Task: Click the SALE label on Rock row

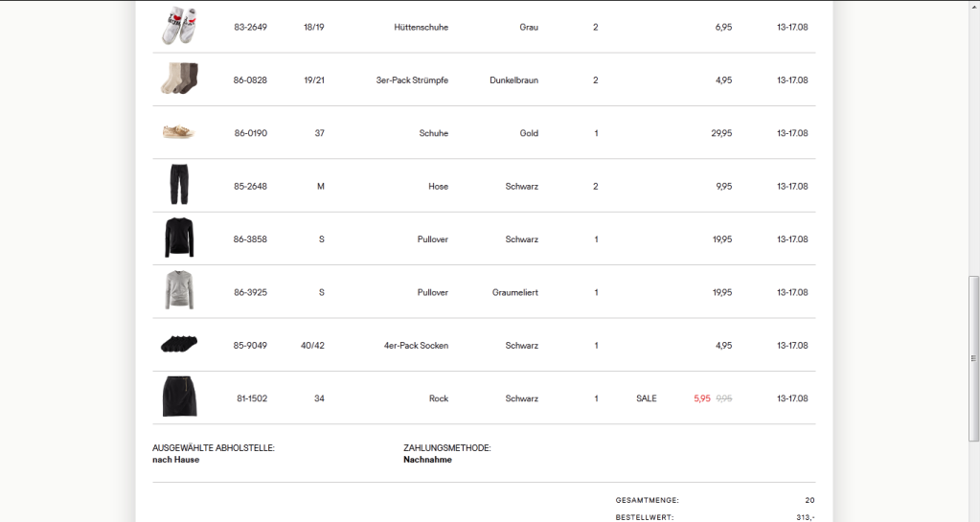Action: 647,398
